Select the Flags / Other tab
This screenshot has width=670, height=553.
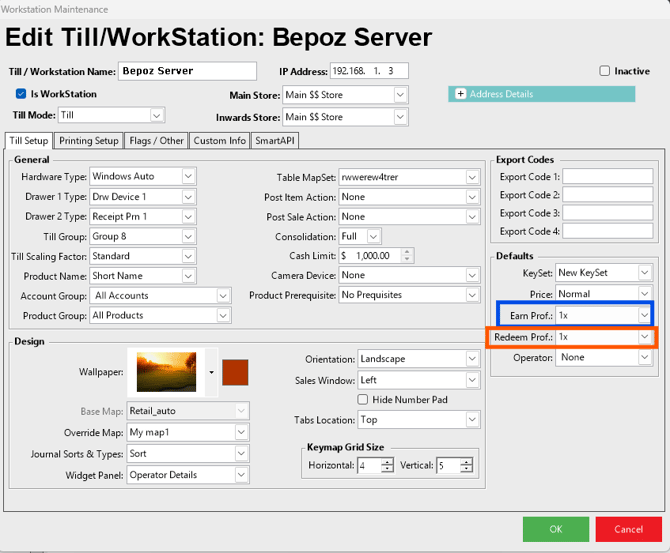(x=157, y=141)
